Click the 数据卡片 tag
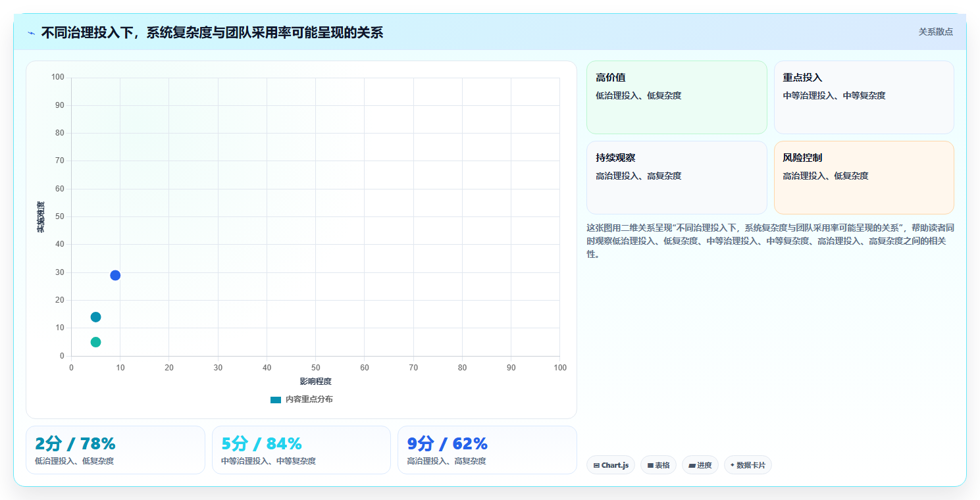Image resolution: width=980 pixels, height=500 pixels. [748, 465]
